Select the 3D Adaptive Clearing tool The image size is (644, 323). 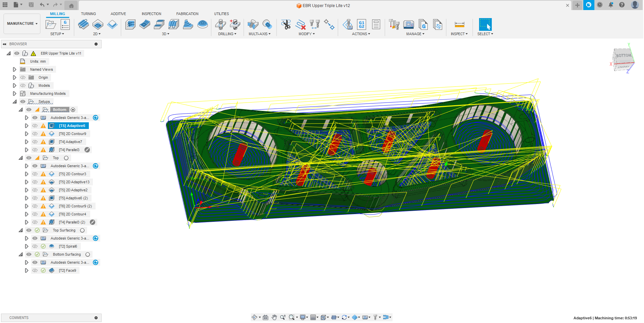(130, 24)
